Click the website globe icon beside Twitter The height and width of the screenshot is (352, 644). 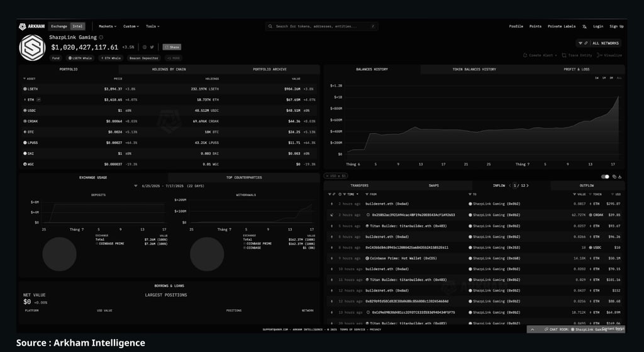[x=145, y=47]
